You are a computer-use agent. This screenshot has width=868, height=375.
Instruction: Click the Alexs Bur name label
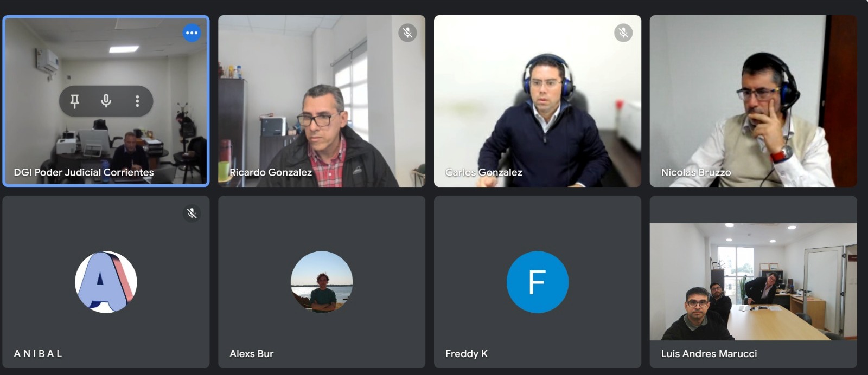251,354
